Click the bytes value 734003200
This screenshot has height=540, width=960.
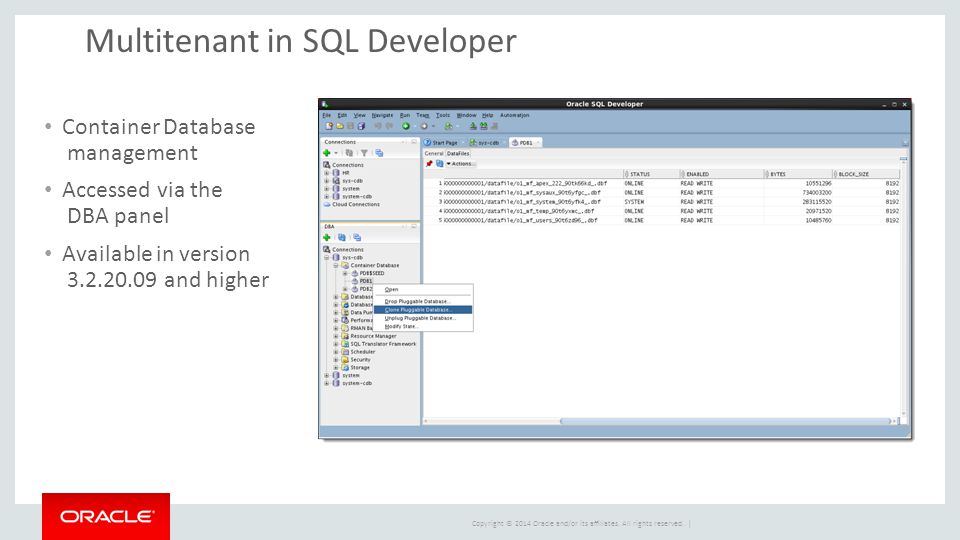(x=819, y=192)
